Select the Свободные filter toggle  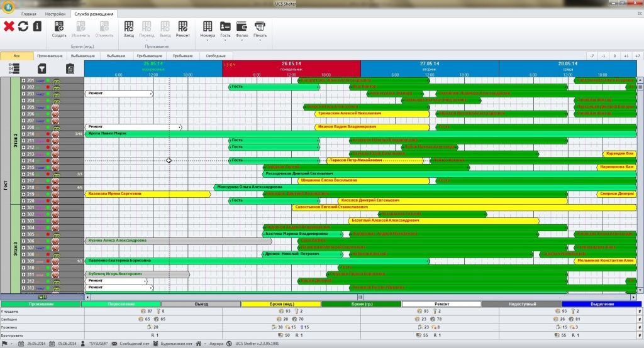click(216, 56)
